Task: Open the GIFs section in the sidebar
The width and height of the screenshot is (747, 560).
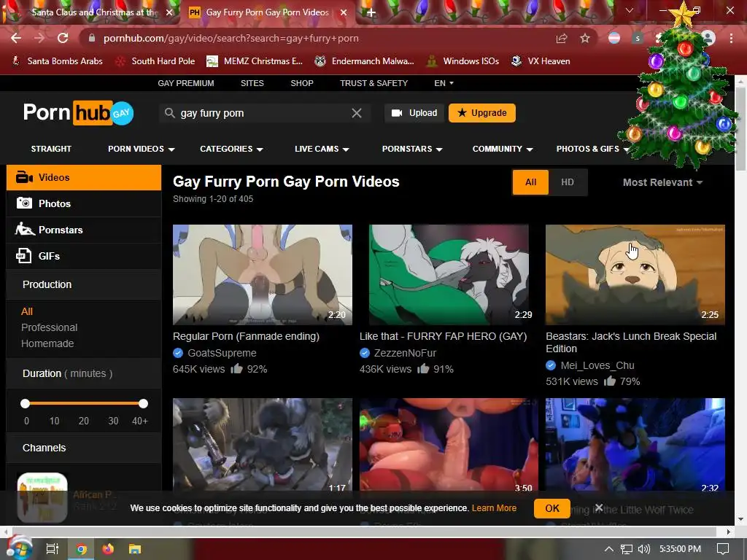Action: coord(84,256)
